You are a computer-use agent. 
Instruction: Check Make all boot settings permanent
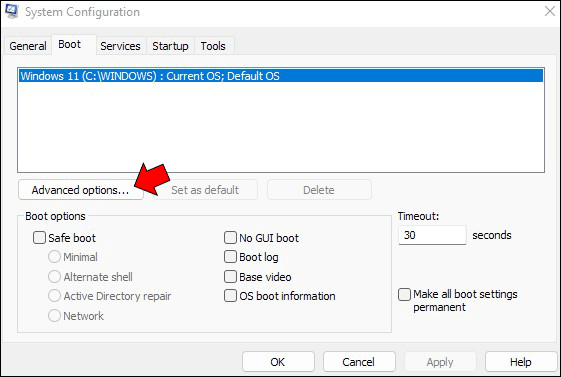click(x=404, y=295)
